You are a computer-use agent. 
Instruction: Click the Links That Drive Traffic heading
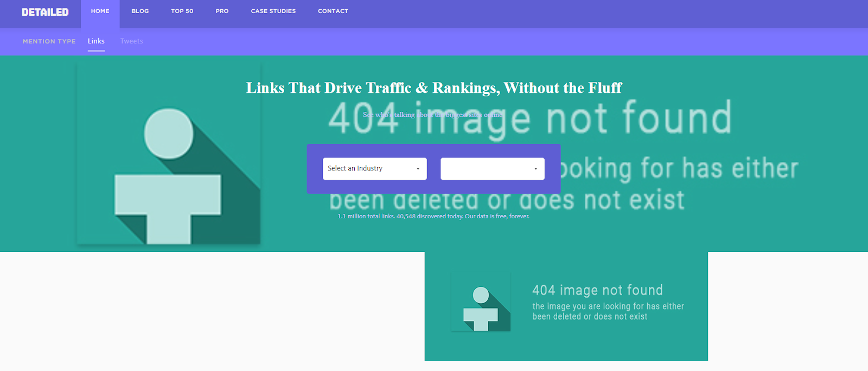click(x=433, y=88)
